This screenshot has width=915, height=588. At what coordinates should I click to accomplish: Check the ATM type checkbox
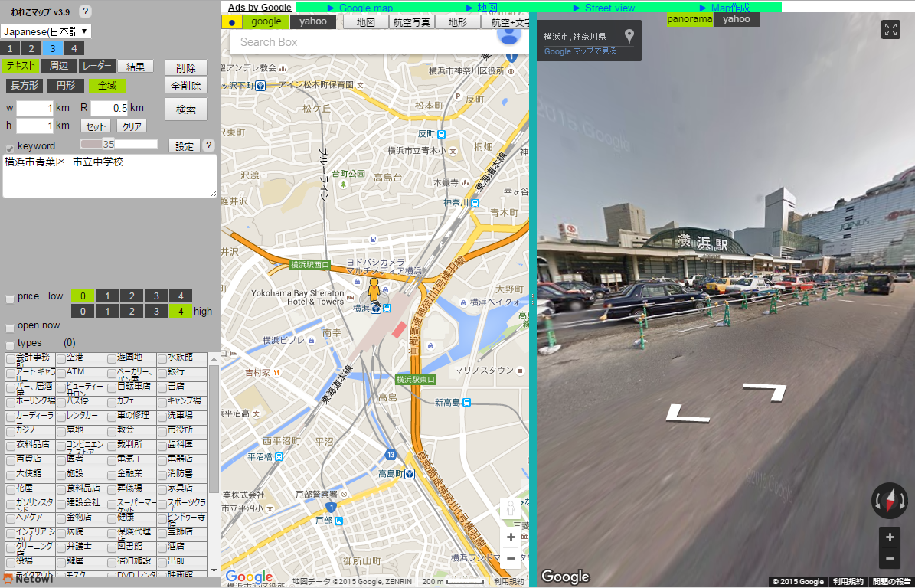61,374
